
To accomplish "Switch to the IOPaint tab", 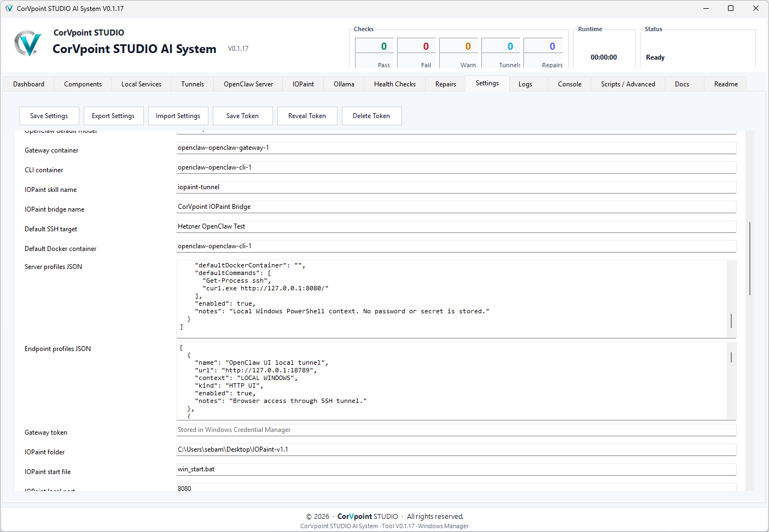I will pyautogui.click(x=303, y=84).
